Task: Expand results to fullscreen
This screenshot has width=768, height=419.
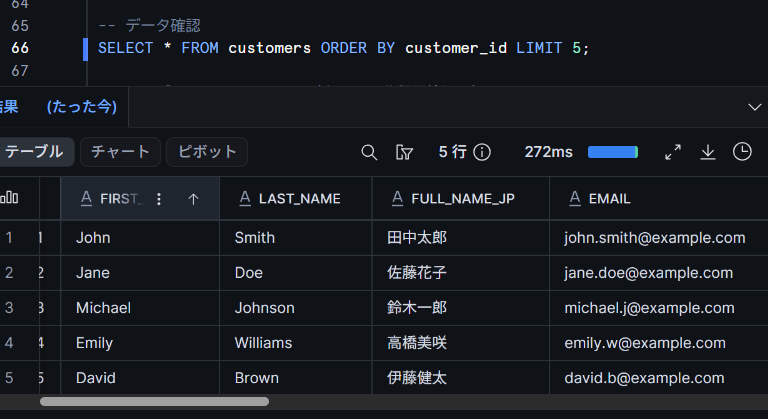Action: [x=673, y=152]
